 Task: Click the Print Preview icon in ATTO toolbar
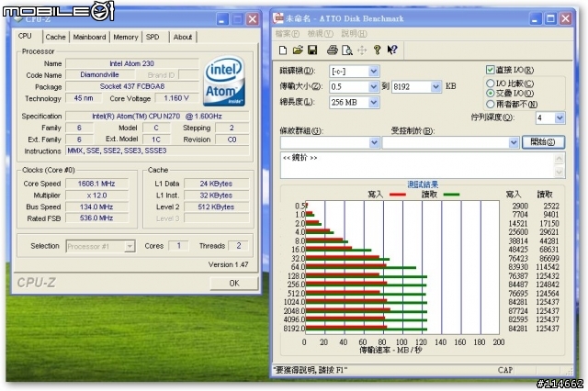[x=347, y=50]
